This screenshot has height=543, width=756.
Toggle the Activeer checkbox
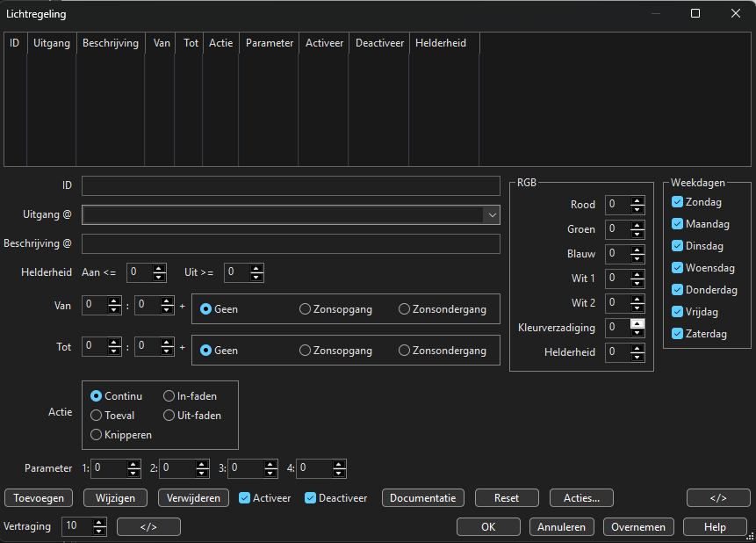click(x=245, y=498)
